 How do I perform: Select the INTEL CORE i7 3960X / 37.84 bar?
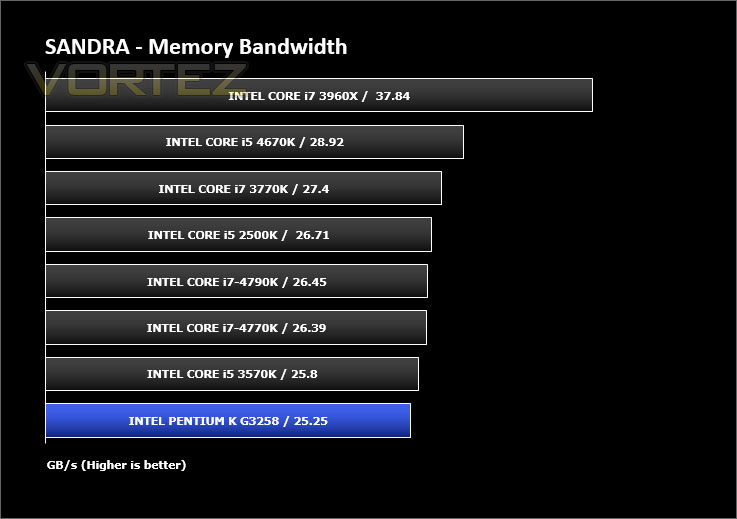pos(319,95)
